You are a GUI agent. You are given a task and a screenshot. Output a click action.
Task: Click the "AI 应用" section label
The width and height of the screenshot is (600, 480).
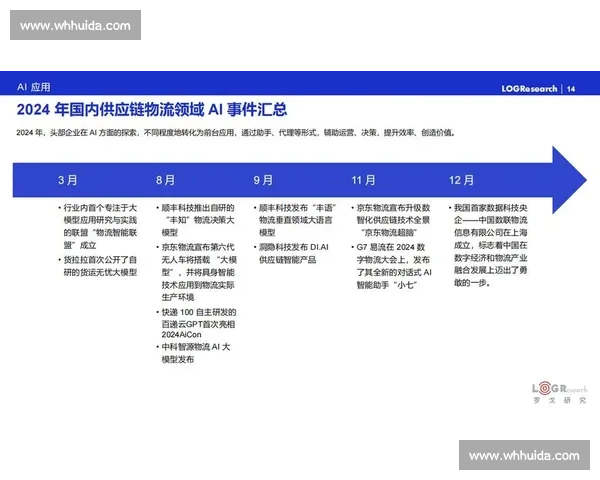pyautogui.click(x=34, y=87)
